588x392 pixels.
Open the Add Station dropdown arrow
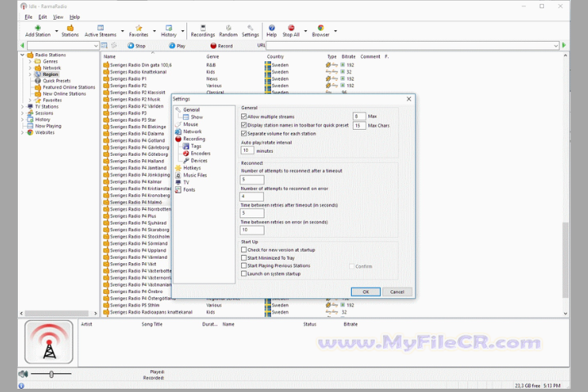click(56, 31)
